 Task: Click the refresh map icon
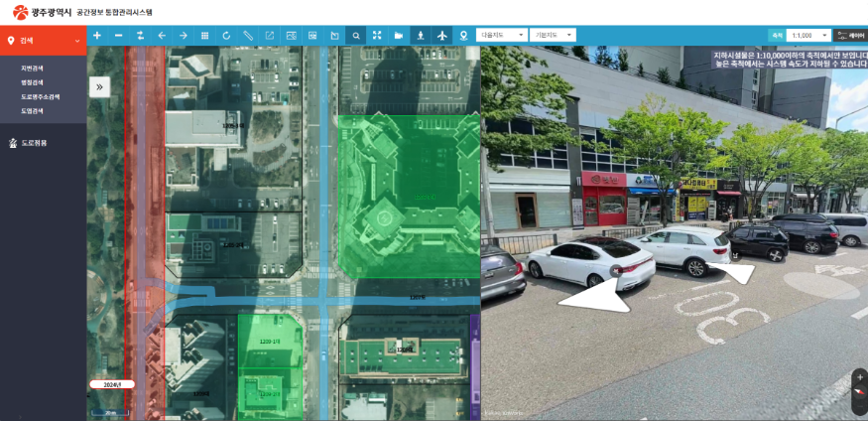point(226,36)
